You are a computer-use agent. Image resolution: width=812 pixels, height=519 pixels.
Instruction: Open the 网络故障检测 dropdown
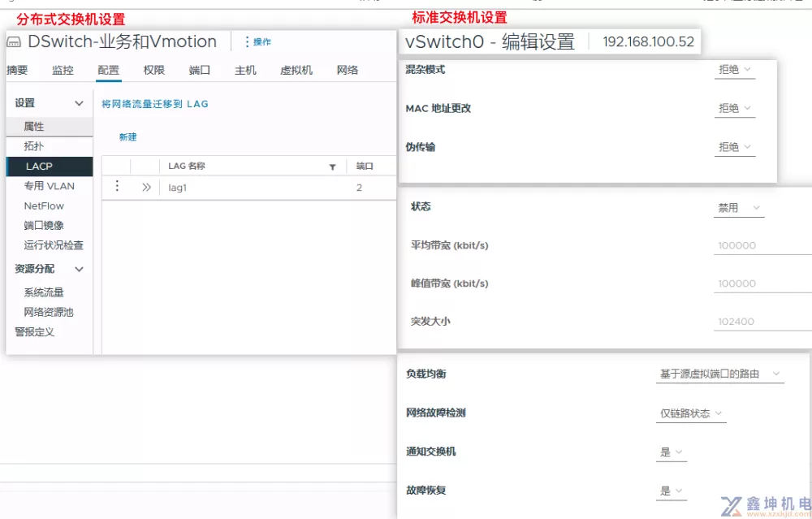(x=691, y=413)
